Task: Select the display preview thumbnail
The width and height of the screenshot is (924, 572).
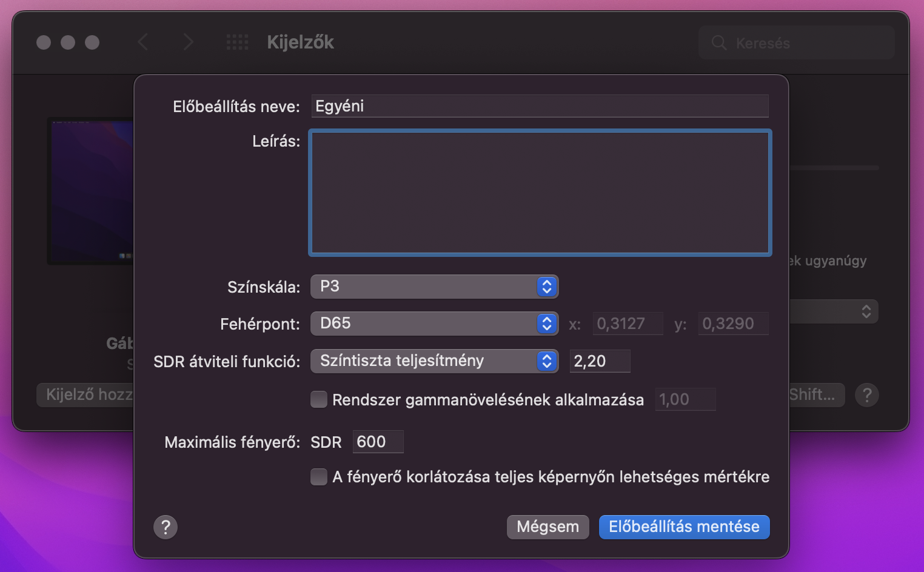Action: (x=91, y=191)
